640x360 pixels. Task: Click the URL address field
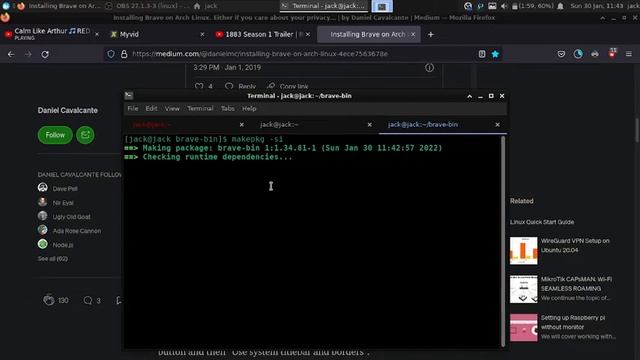pos(302,54)
